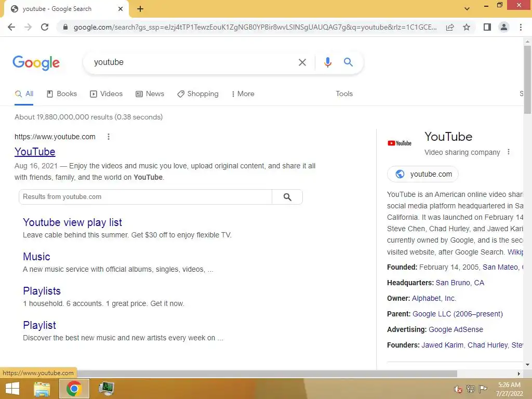Open the Google AdSense advertising link
The width and height of the screenshot is (532, 399).
(x=456, y=329)
